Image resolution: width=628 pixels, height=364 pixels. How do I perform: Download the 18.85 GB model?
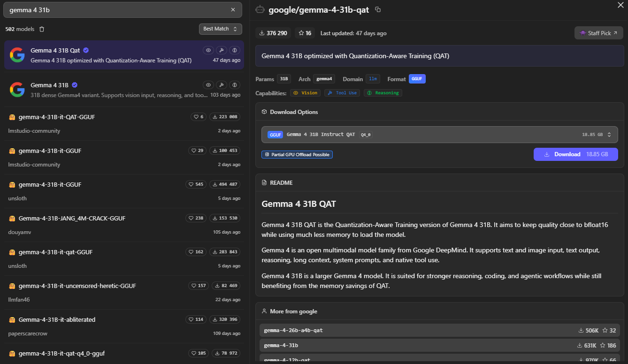pos(576,154)
